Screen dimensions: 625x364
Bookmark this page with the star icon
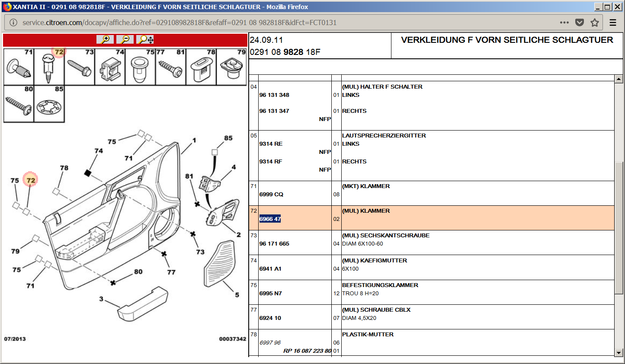(595, 22)
